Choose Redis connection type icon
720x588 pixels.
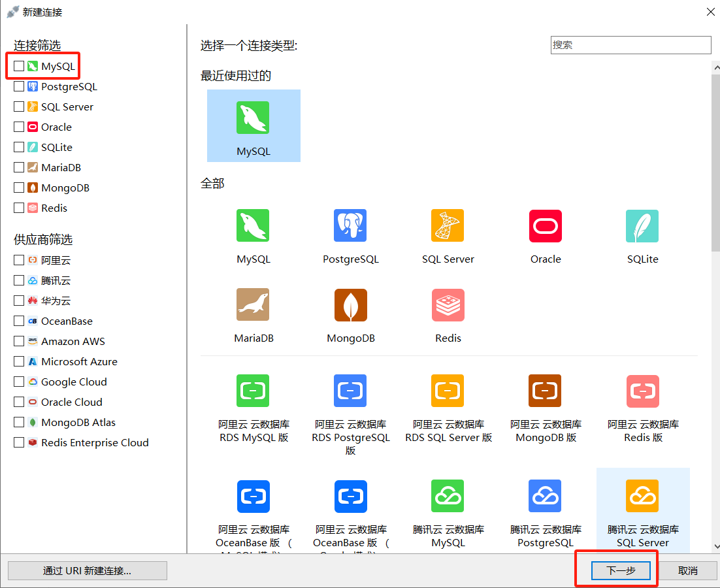pos(448,304)
